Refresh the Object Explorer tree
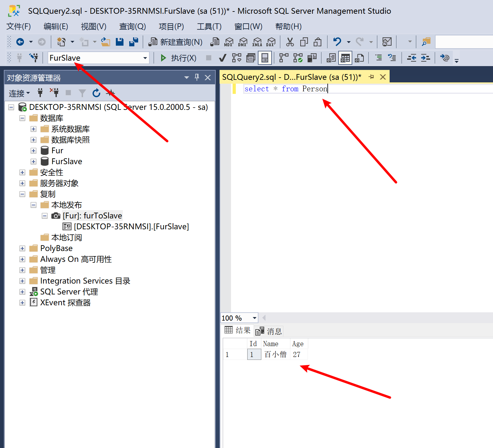 (x=96, y=93)
